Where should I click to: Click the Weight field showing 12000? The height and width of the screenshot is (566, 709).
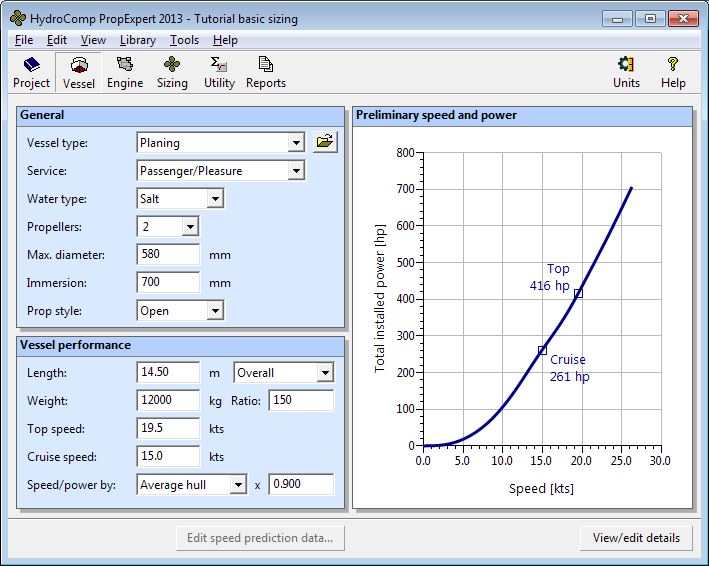[168, 400]
